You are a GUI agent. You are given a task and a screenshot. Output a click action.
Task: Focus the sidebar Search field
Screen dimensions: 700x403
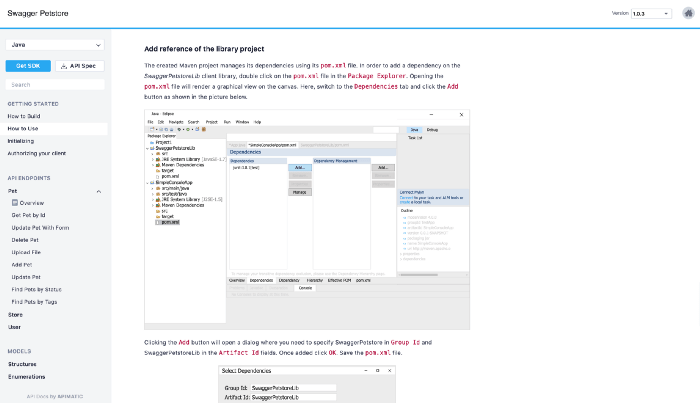55,84
